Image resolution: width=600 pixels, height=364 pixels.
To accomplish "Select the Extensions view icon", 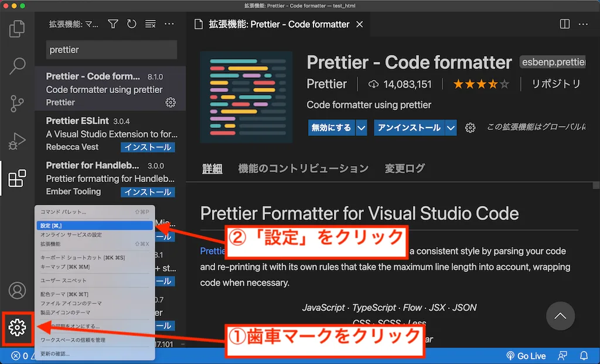I will click(x=17, y=178).
